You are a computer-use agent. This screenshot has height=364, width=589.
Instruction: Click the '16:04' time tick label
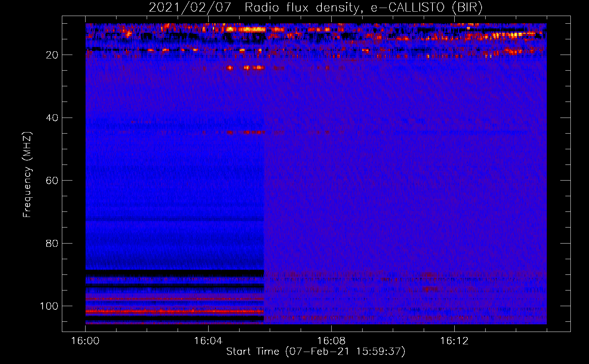point(208,341)
